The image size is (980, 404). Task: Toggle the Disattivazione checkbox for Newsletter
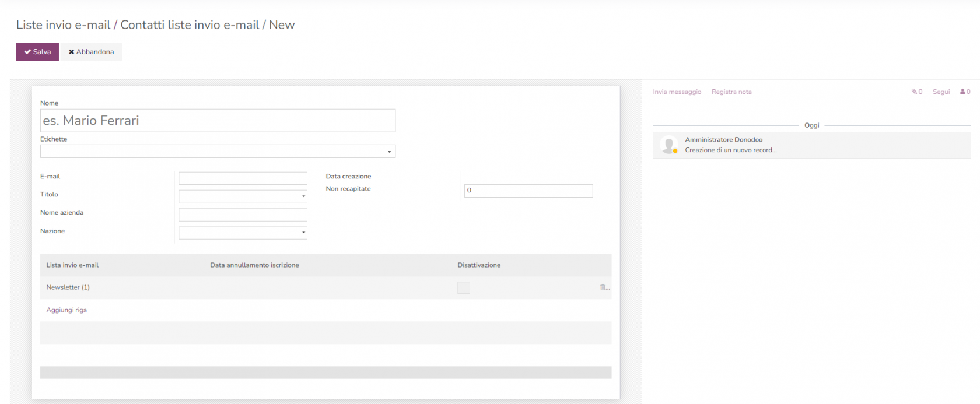pos(464,288)
